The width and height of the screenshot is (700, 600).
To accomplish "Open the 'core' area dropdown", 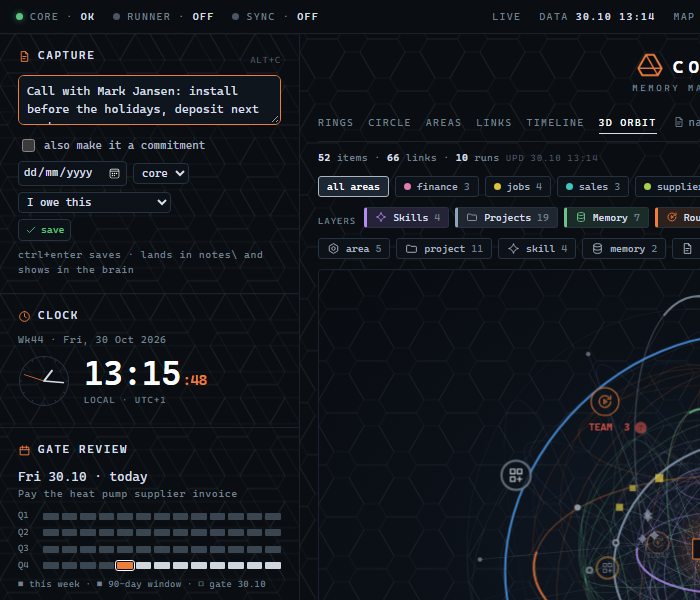I will [161, 173].
